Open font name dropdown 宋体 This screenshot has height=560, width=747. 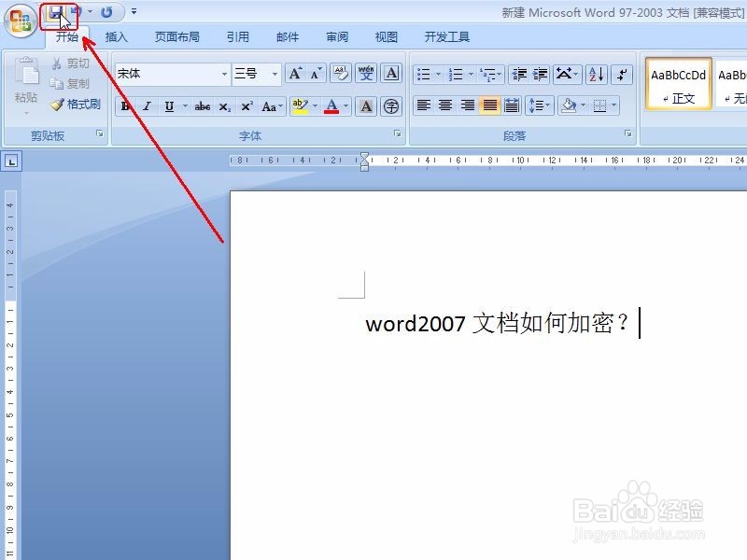tap(224, 75)
